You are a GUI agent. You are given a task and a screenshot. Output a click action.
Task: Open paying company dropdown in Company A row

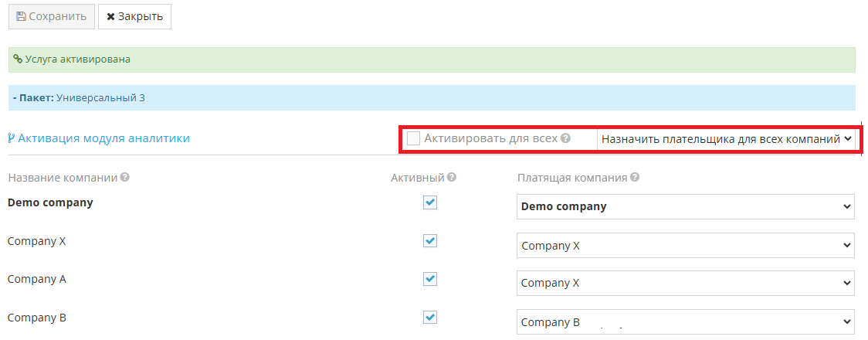coord(685,283)
